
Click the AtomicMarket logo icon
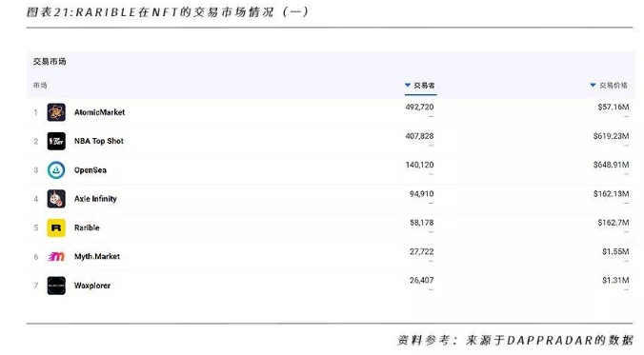pyautogui.click(x=56, y=112)
